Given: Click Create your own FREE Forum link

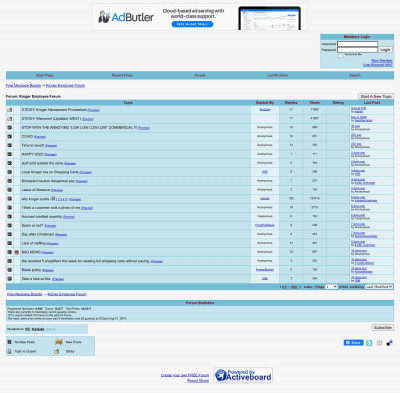Looking at the screenshot, I should click(185, 375).
